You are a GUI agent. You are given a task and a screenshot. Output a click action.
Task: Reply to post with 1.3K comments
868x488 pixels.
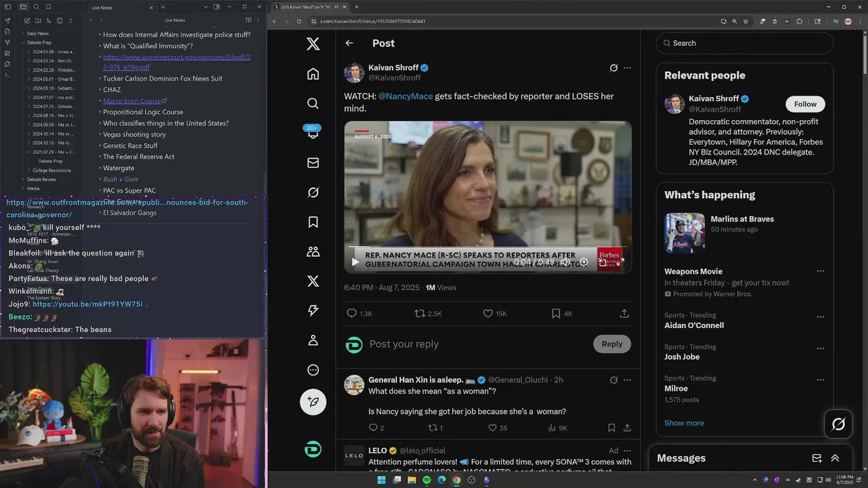coord(359,313)
